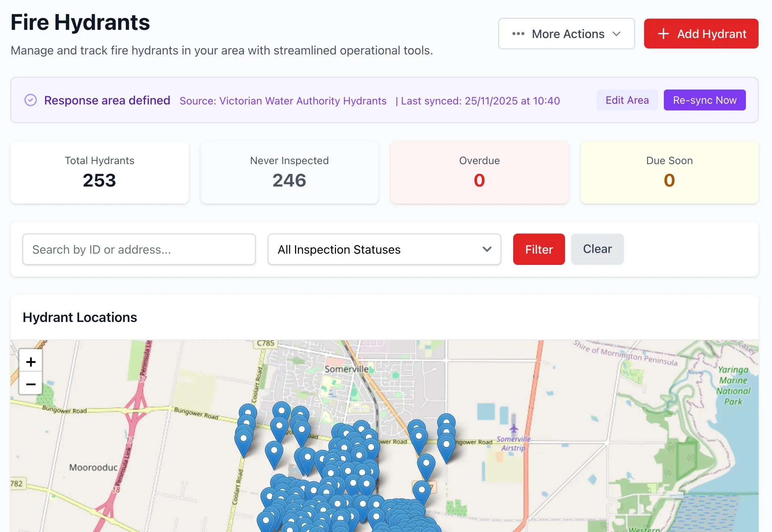Open Edit Area
Image resolution: width=772 pixels, height=532 pixels.
627,100
